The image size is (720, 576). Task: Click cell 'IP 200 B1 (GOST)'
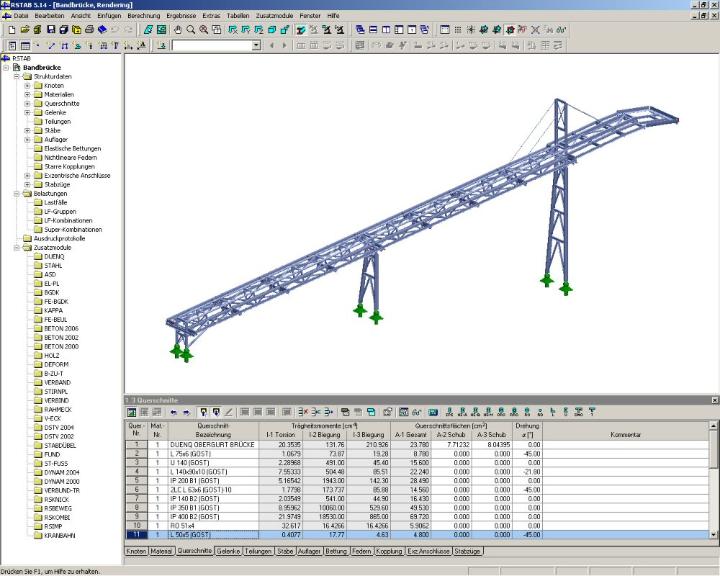(213, 481)
